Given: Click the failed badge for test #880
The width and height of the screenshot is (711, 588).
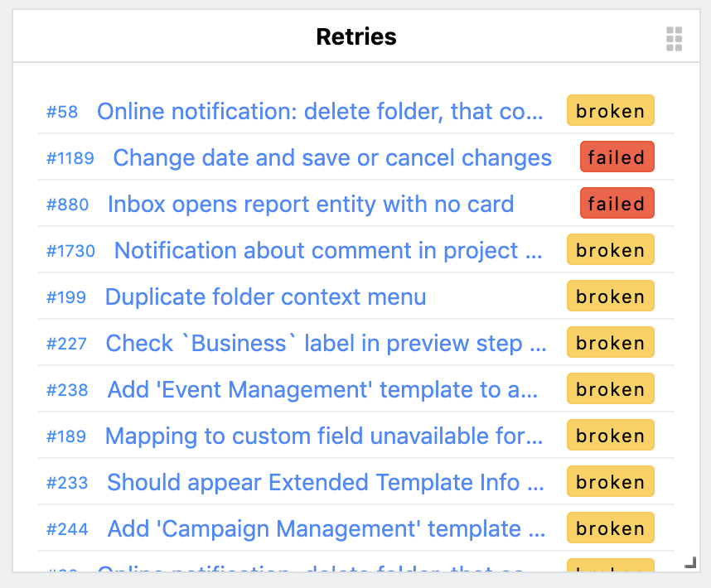Looking at the screenshot, I should coord(617,204).
